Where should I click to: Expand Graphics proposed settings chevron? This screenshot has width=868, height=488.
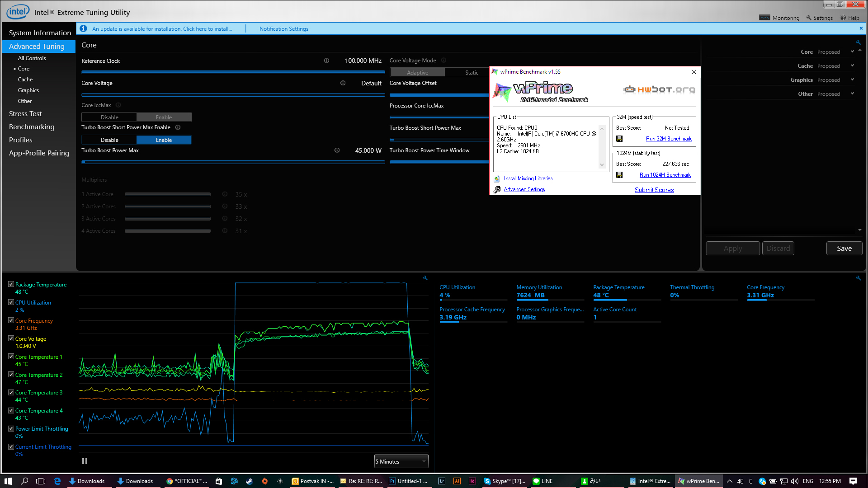coord(852,80)
